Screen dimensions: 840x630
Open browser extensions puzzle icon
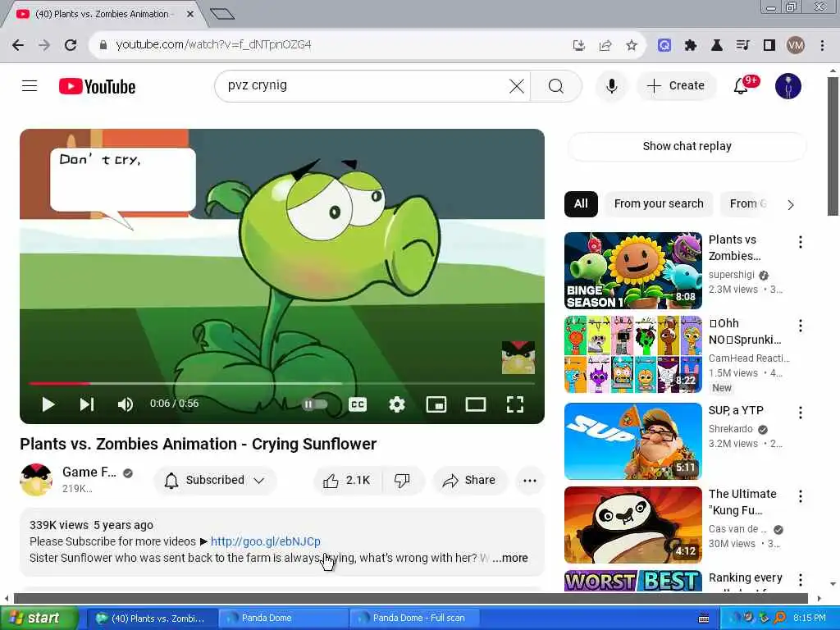click(x=691, y=46)
